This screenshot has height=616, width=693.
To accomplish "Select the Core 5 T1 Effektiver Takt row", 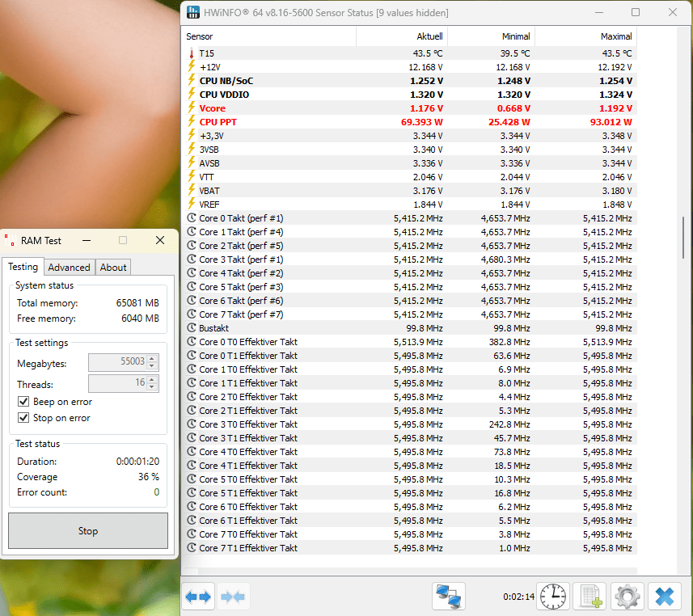I will (x=410, y=492).
